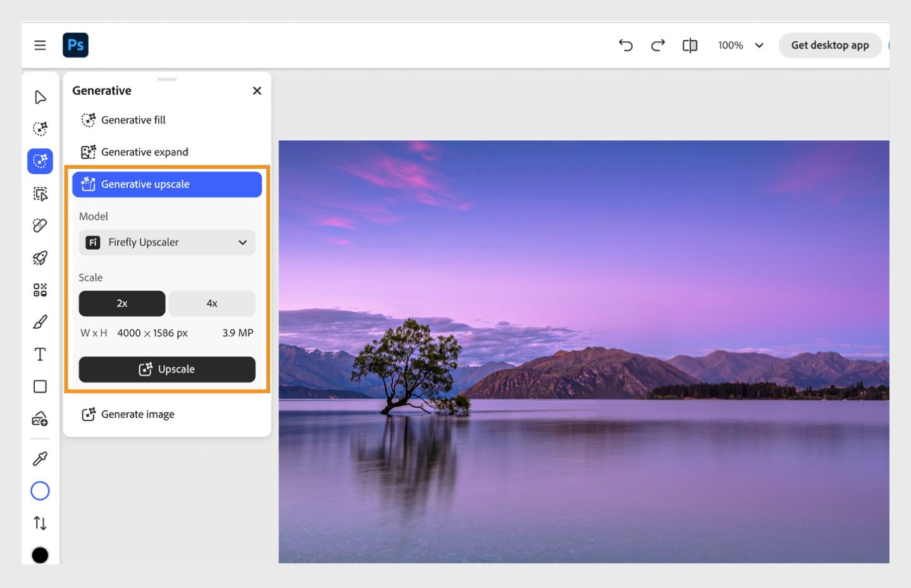Select the Move tool in the toolbar
Screen dimensions: 911x588
[40, 97]
